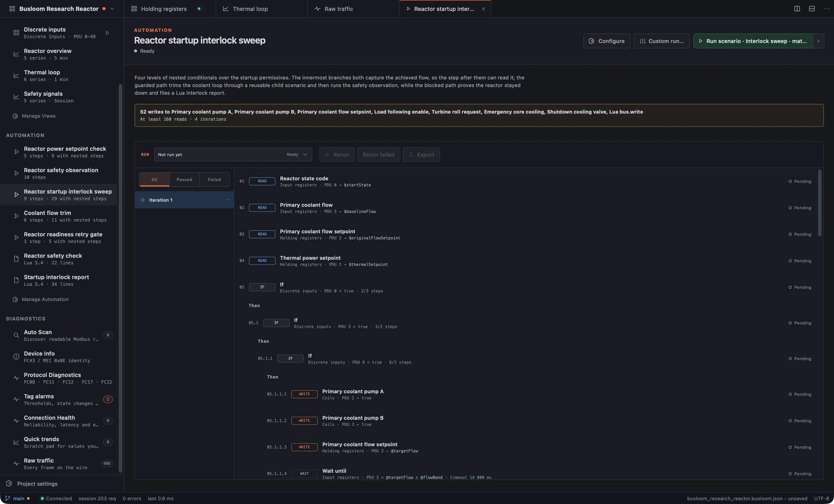Collapse the Iteration 1 row
This screenshot has width=834, height=504.
pyautogui.click(x=228, y=200)
